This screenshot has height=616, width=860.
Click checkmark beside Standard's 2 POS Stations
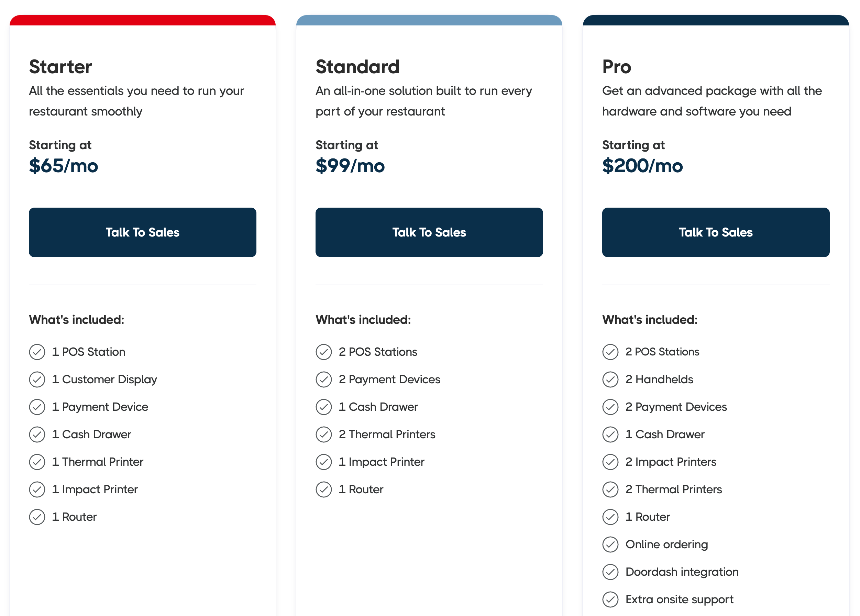tap(323, 352)
